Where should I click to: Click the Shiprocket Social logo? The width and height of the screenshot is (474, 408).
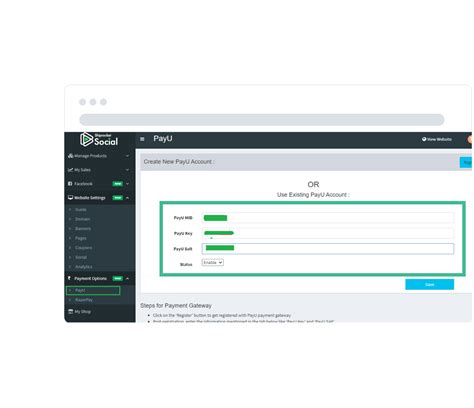[x=99, y=139]
